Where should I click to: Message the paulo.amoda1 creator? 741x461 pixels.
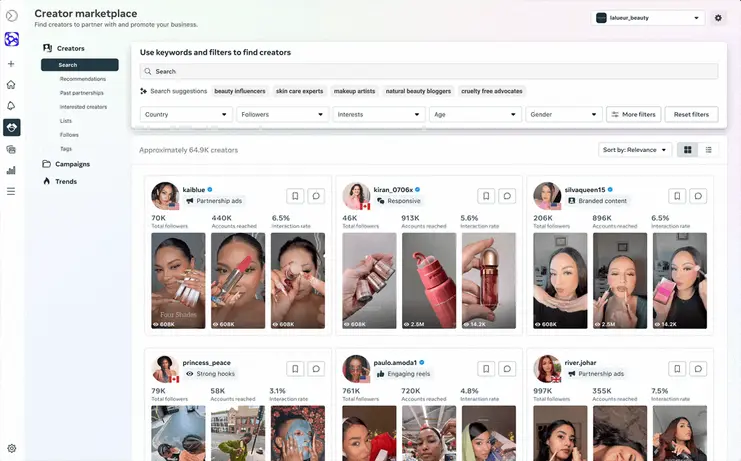507,368
